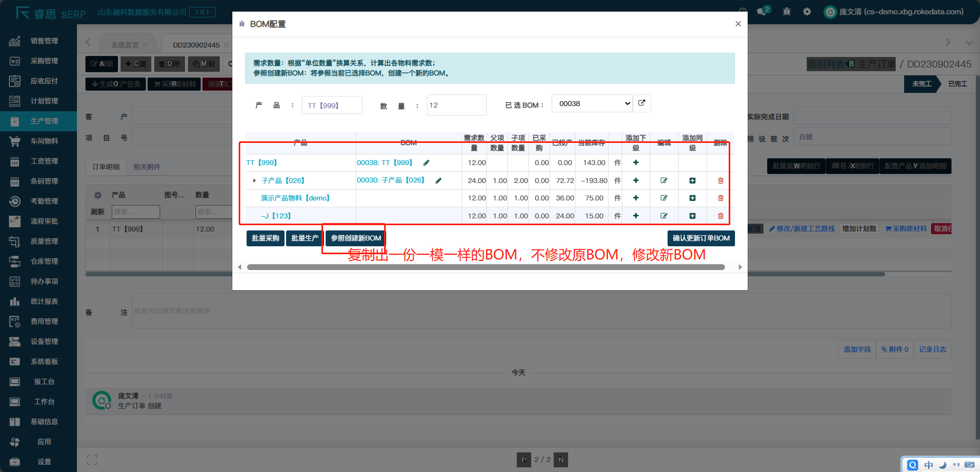Viewport: 980px width, 472px height.
Task: Open the 演示产品物料【demo】 product link
Action: (295, 198)
